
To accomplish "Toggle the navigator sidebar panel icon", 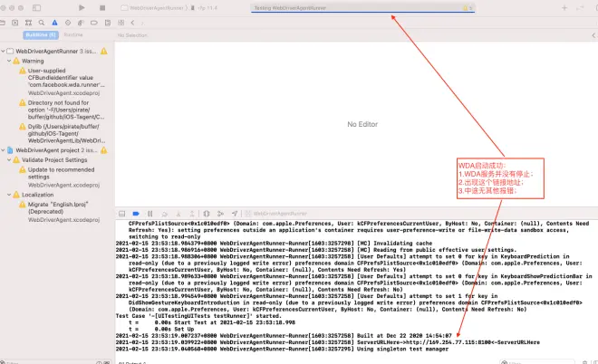I will pyautogui.click(x=36, y=7).
